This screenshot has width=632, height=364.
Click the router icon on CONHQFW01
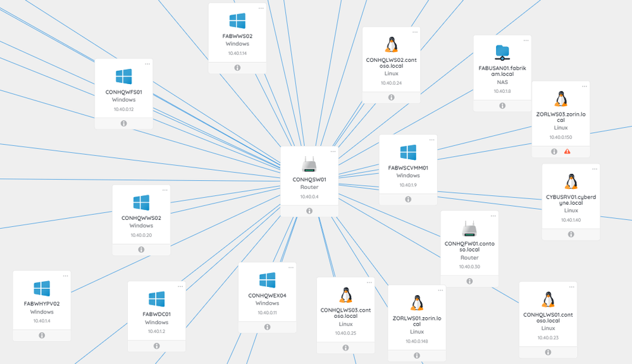469,229
